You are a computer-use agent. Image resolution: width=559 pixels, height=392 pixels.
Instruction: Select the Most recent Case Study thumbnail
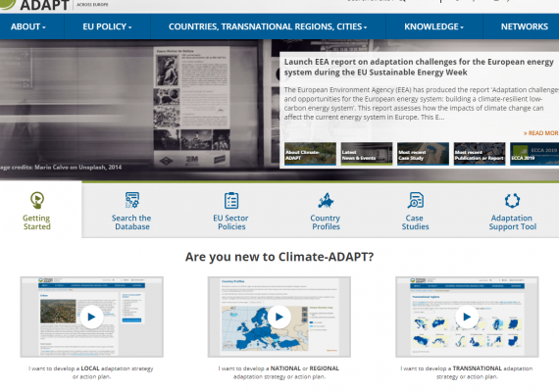[423, 154]
